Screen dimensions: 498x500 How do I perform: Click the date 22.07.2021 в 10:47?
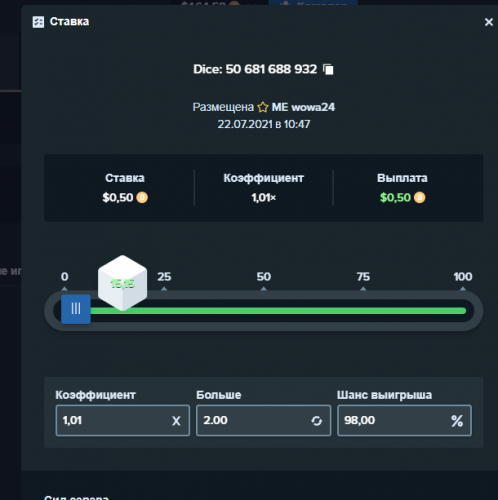pyautogui.click(x=264, y=124)
